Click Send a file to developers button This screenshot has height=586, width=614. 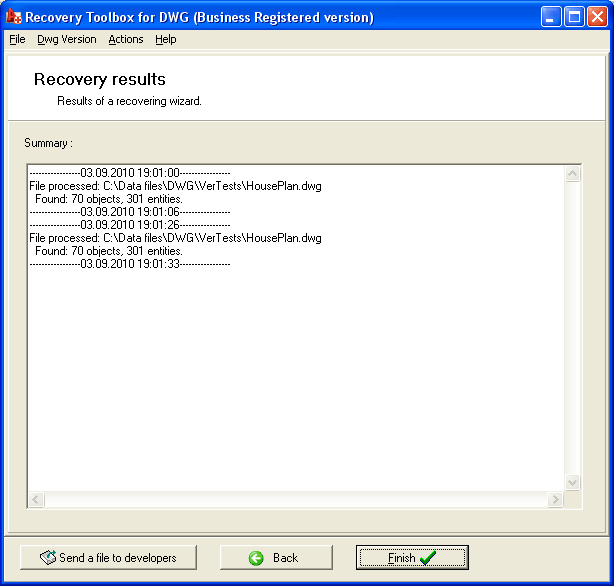tap(108, 557)
